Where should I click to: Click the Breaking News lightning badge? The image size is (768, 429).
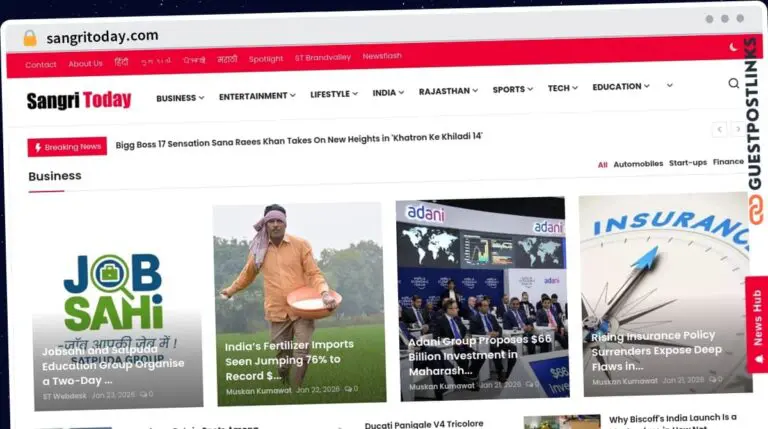point(67,147)
